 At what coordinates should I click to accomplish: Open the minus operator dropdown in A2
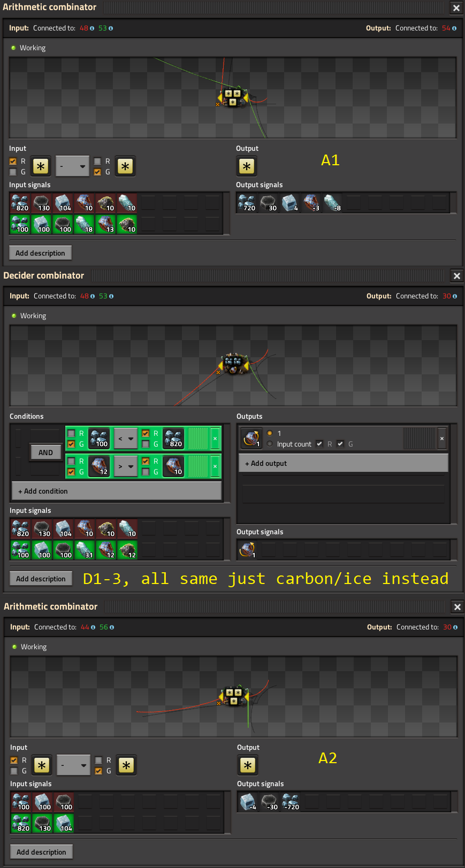pyautogui.click(x=73, y=765)
